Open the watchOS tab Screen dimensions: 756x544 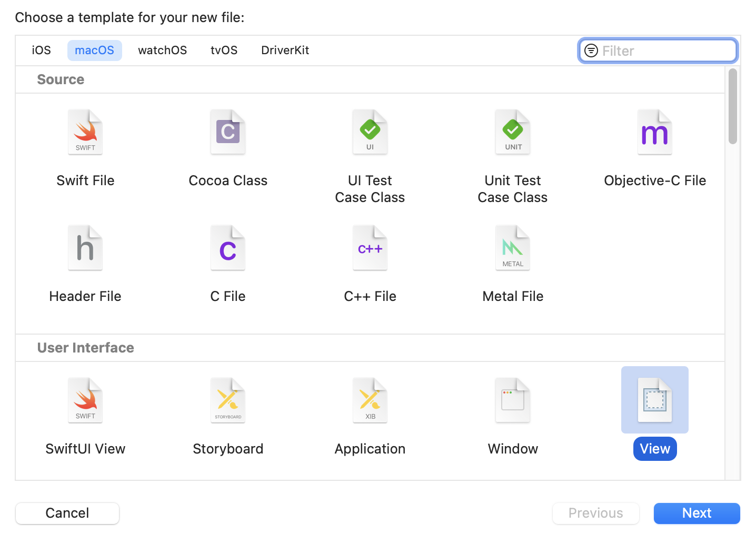[163, 51]
